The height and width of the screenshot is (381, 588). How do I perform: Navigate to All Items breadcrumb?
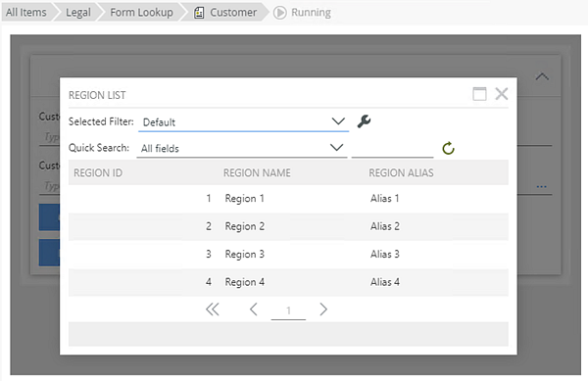tap(25, 13)
